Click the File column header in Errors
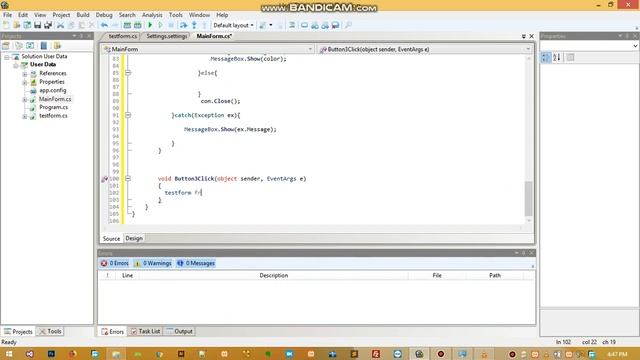The width and height of the screenshot is (640, 360). (x=437, y=276)
